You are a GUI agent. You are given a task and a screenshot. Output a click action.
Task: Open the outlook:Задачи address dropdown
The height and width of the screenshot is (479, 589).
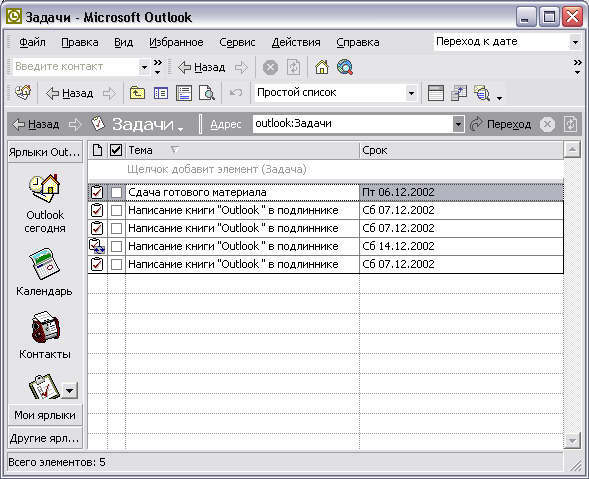(458, 124)
